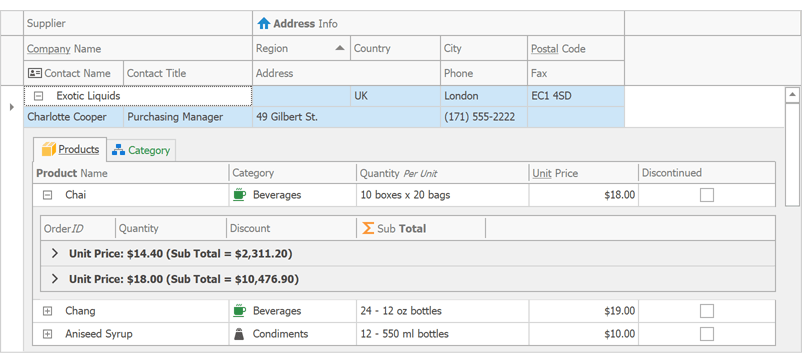Viewport: 802px width, 363px height.
Task: Click the Address column header
Action: click(x=346, y=73)
